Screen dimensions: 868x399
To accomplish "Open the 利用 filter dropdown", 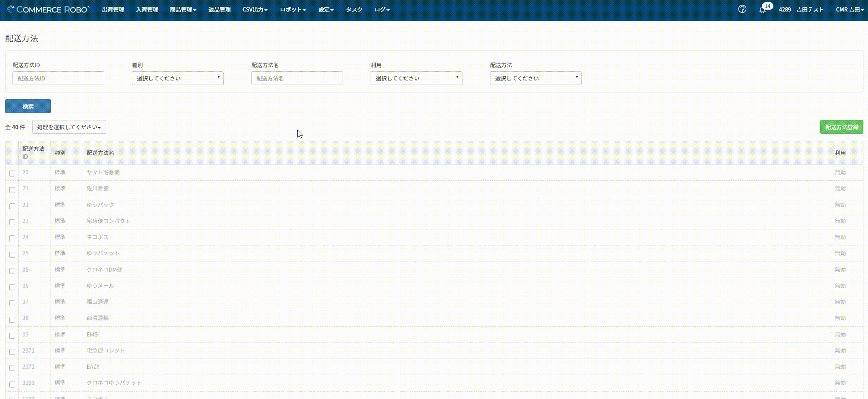I will (x=417, y=78).
